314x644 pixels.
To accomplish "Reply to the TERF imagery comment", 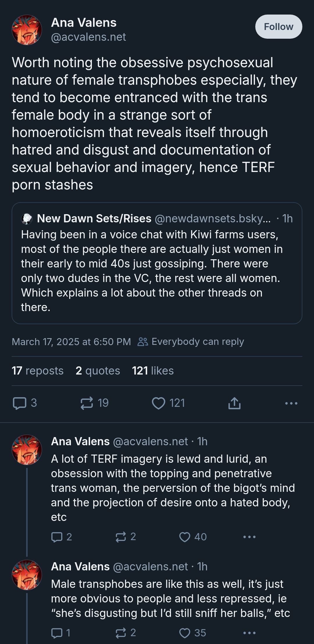I will [57, 537].
